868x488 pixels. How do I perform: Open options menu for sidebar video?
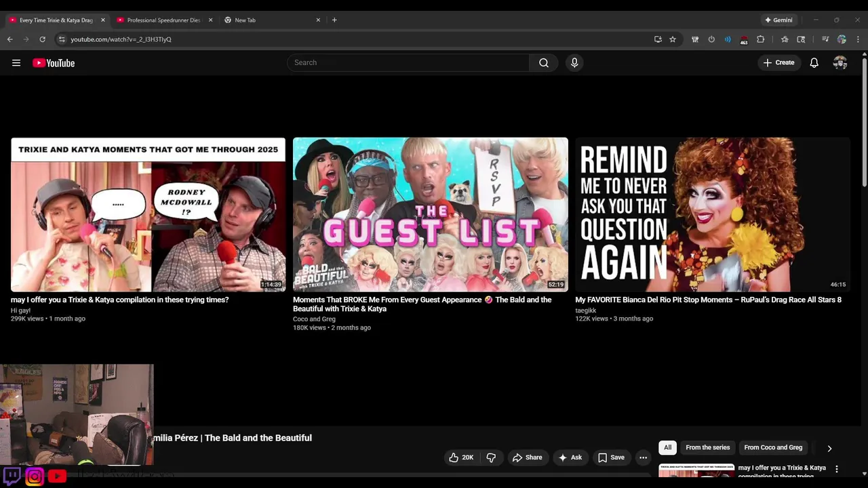[837, 469]
